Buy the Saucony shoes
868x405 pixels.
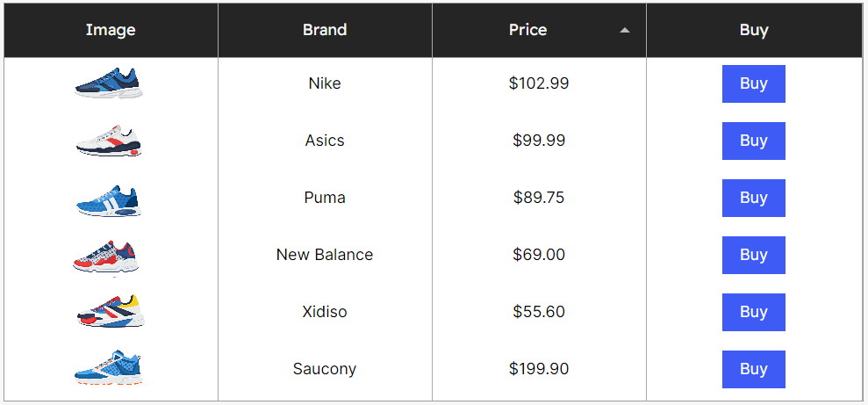tap(753, 369)
